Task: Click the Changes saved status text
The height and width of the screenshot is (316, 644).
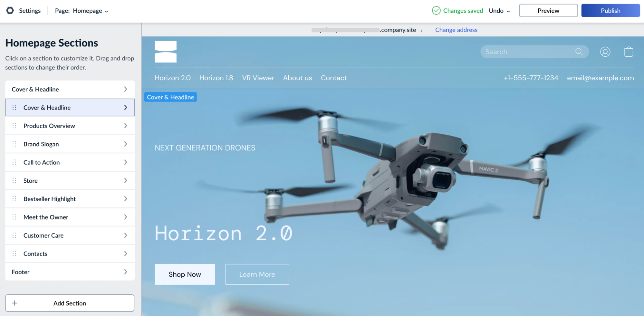Action: coord(463,11)
